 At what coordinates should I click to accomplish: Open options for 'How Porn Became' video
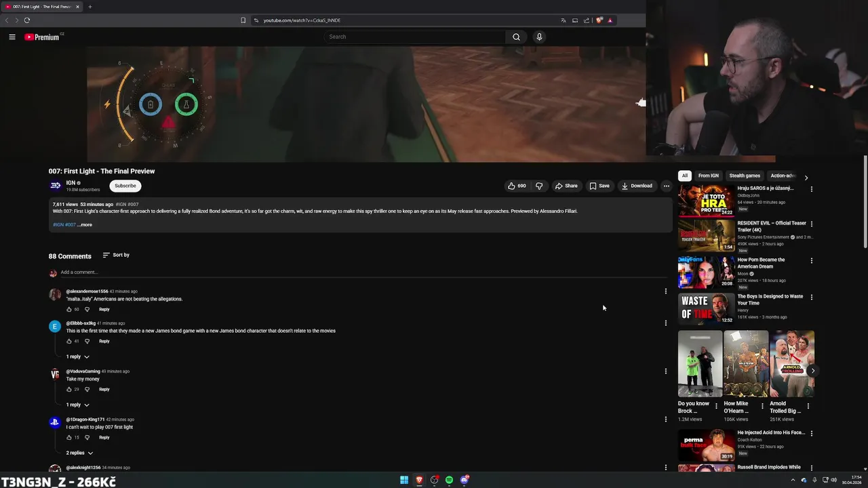click(811, 261)
